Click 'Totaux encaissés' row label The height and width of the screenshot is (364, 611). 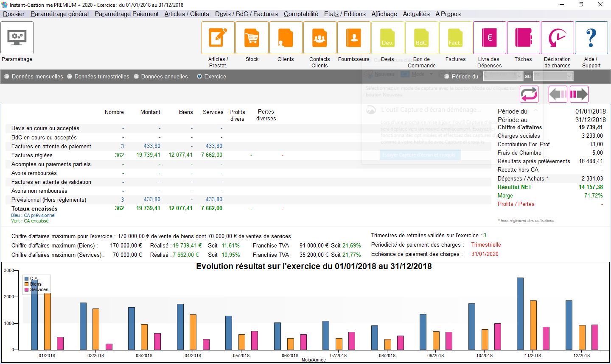34,209
